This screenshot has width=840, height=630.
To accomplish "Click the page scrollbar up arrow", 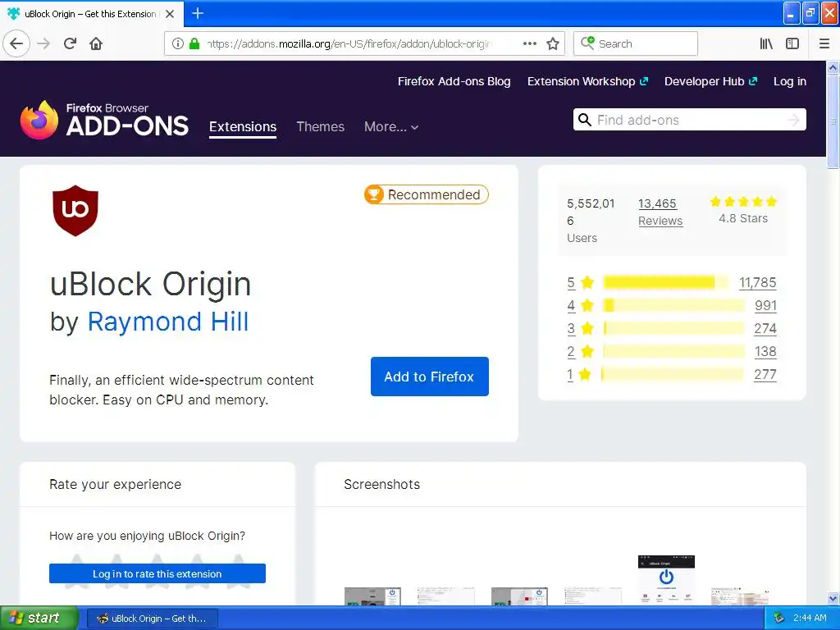I will point(833,67).
